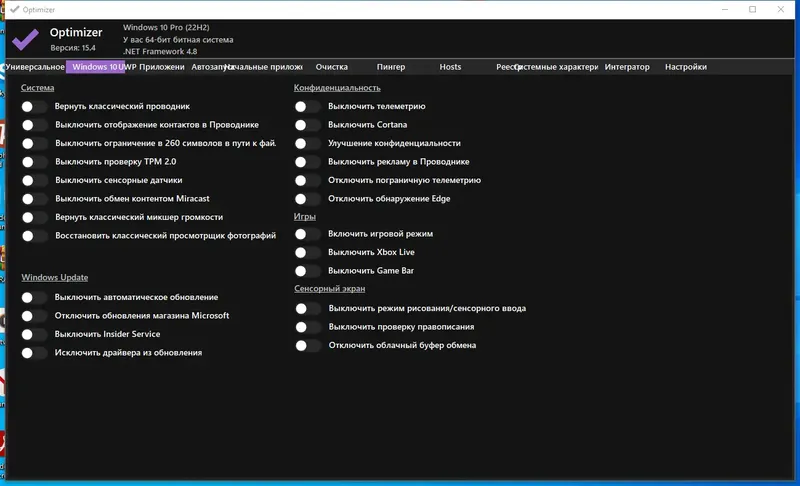Click the 'Версия: 15.4' version text
Viewport: 800px width, 486px height.
pos(73,48)
